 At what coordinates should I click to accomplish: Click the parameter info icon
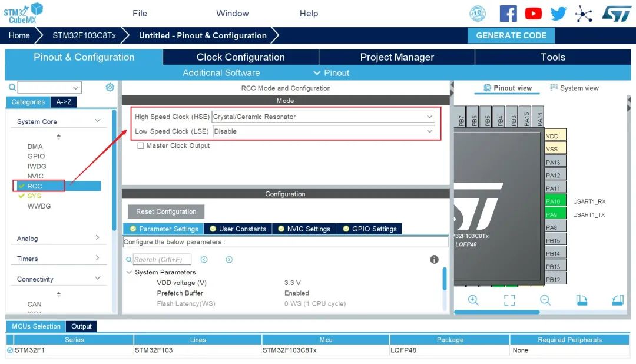point(434,259)
